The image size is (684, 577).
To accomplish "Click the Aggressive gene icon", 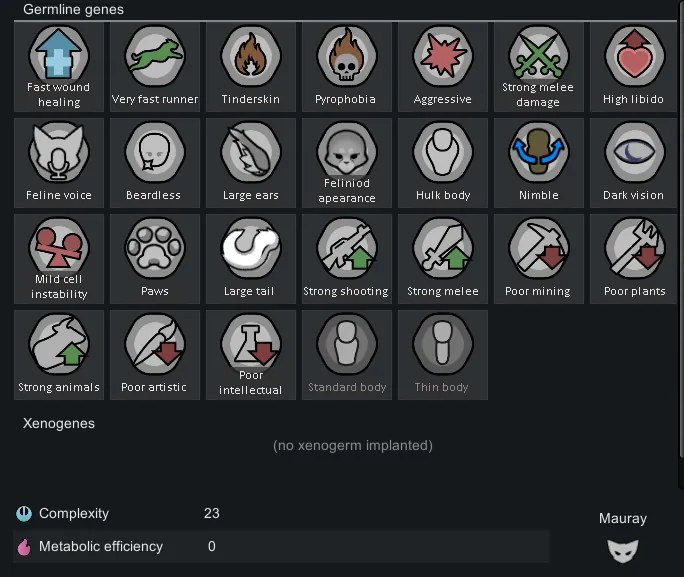I will pyautogui.click(x=443, y=56).
